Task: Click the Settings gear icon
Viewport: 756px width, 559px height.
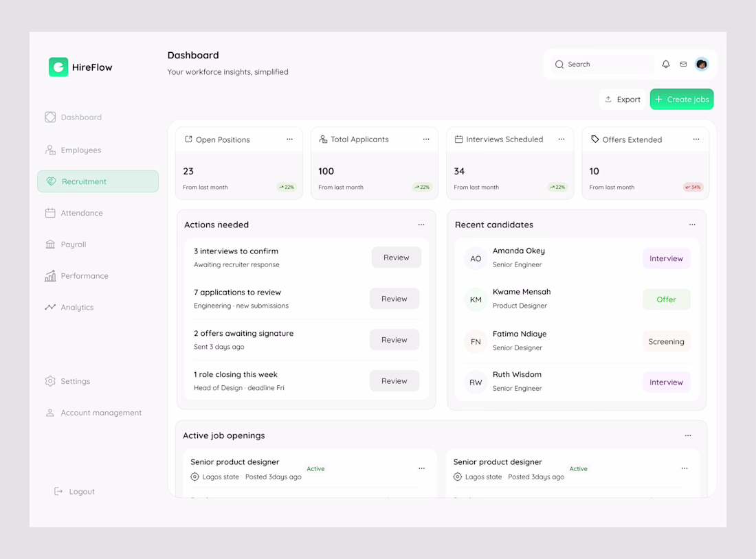Action: [x=50, y=381]
